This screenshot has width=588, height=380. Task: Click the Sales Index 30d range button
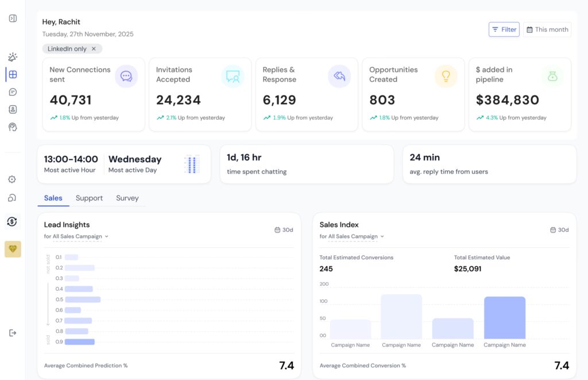[x=559, y=230]
